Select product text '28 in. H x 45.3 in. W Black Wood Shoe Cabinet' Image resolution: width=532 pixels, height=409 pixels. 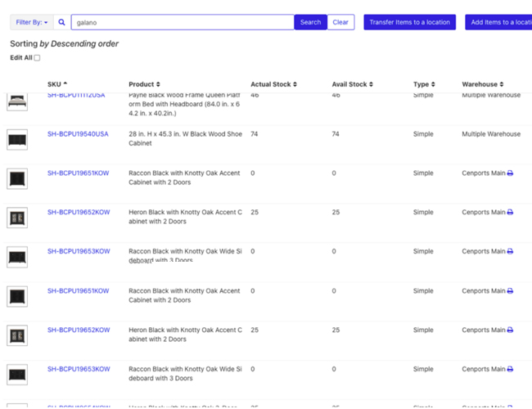coord(185,139)
